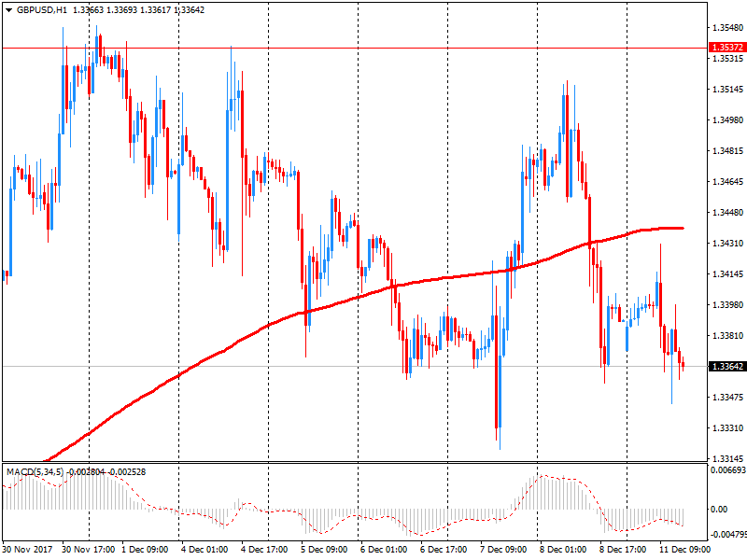Click the triangle arrow beside GBPUSD,H1
Screen dimensions: 747x560
8,10
